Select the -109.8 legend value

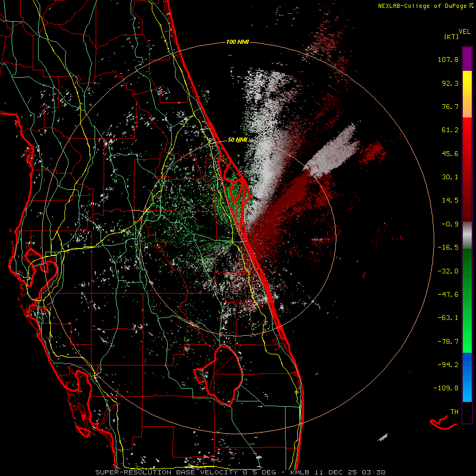point(446,388)
